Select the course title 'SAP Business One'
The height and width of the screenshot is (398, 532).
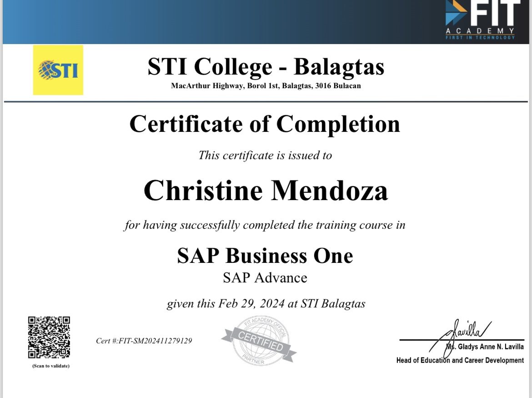pos(265,256)
